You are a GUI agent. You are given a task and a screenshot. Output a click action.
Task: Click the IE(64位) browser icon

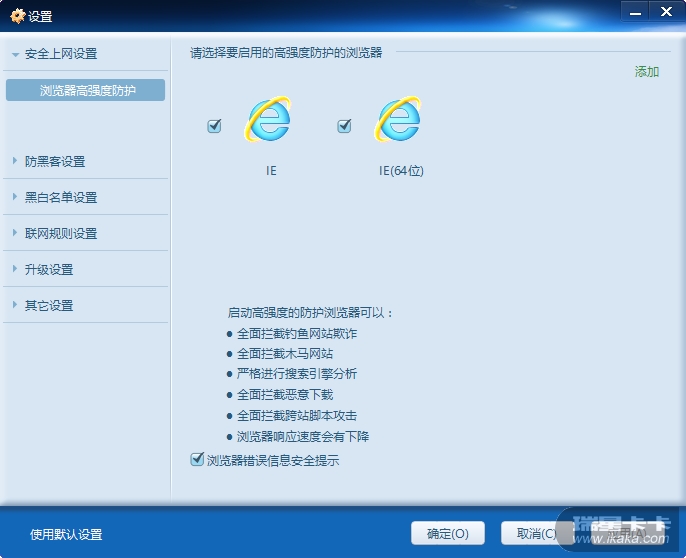pyautogui.click(x=398, y=119)
